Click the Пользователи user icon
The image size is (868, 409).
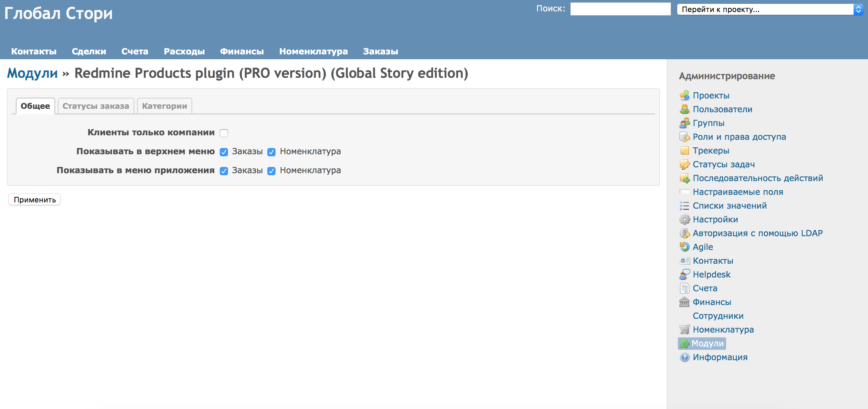684,109
